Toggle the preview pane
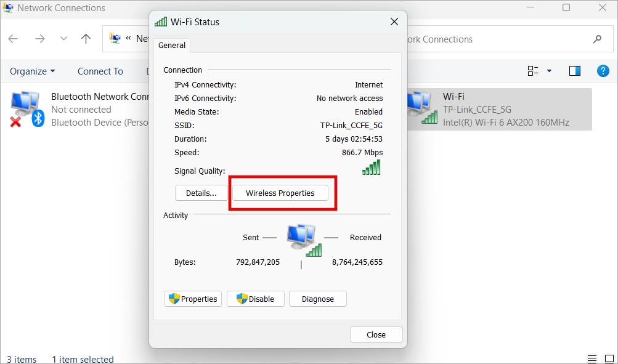This screenshot has width=618, height=364. point(574,70)
